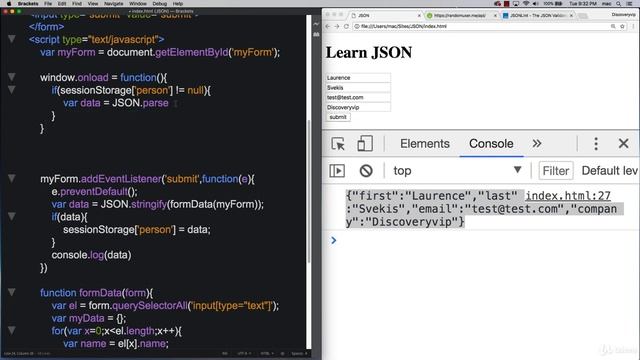Collapse the window.onload function fold
The height and width of the screenshot is (360, 640).
pyautogui.click(x=12, y=77)
